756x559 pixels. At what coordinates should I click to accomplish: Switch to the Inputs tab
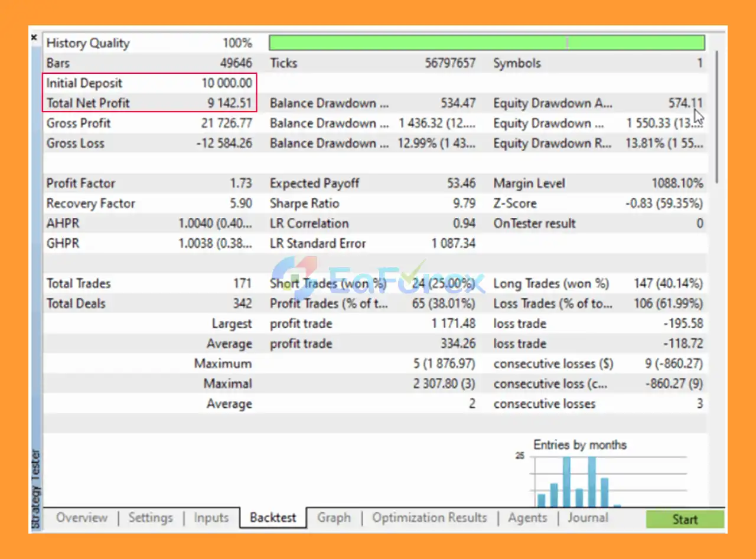[x=211, y=517]
